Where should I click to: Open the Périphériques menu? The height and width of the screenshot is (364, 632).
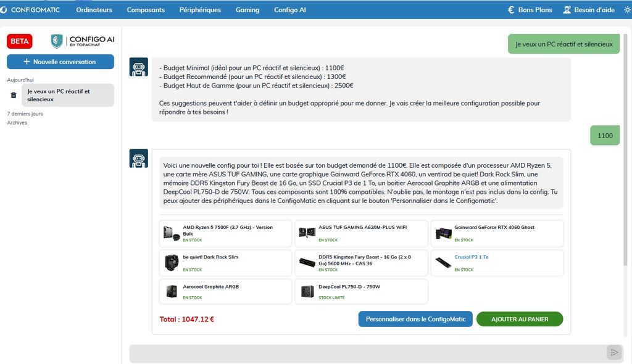tap(200, 10)
